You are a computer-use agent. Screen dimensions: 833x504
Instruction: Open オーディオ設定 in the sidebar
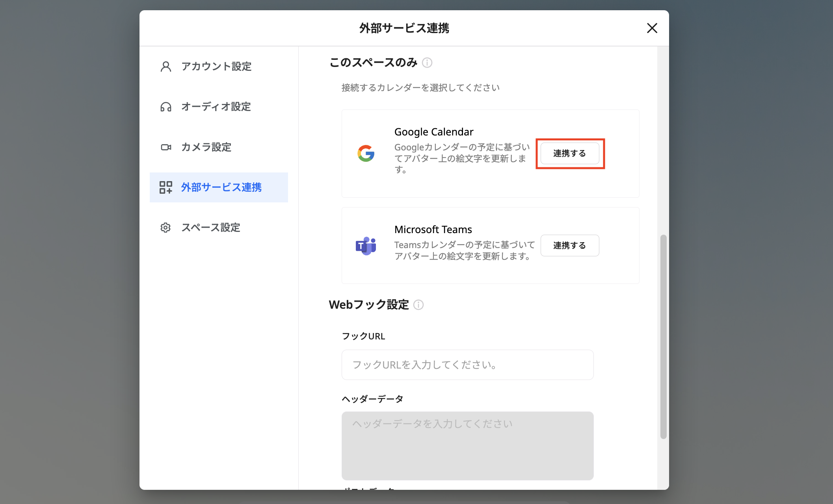coord(219,107)
